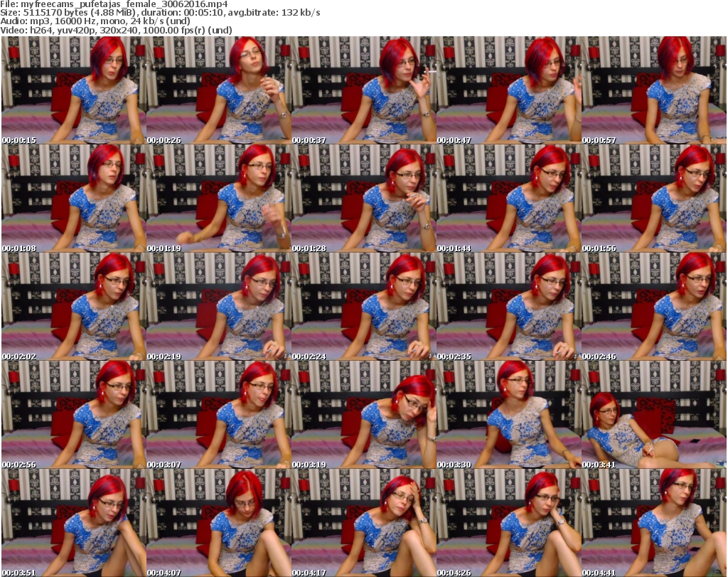Screen dimensions: 728x577
Task: Choose the frame stamped 00:03:07
Action: (219, 414)
